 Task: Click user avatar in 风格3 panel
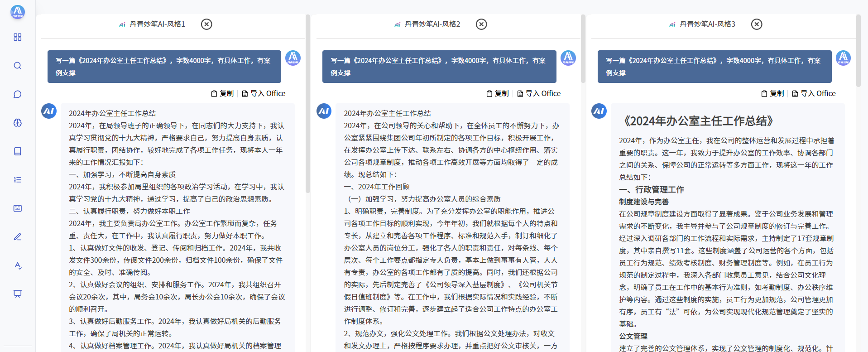[843, 58]
